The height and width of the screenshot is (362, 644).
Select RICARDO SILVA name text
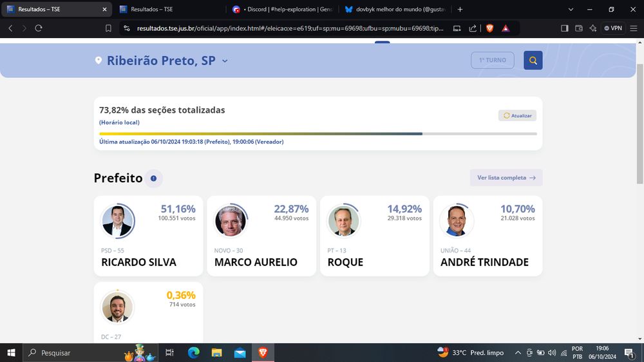pyautogui.click(x=139, y=262)
